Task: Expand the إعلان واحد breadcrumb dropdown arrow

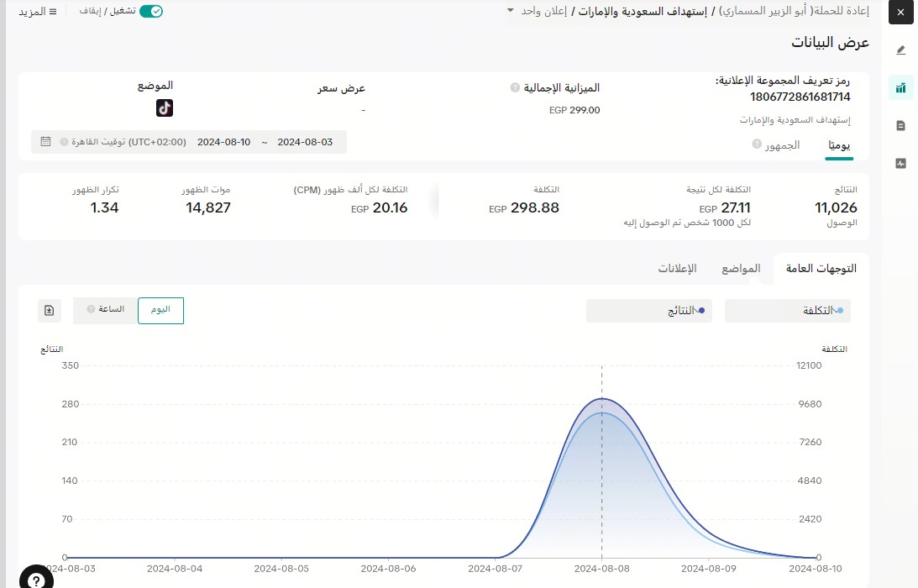Action: (x=510, y=11)
